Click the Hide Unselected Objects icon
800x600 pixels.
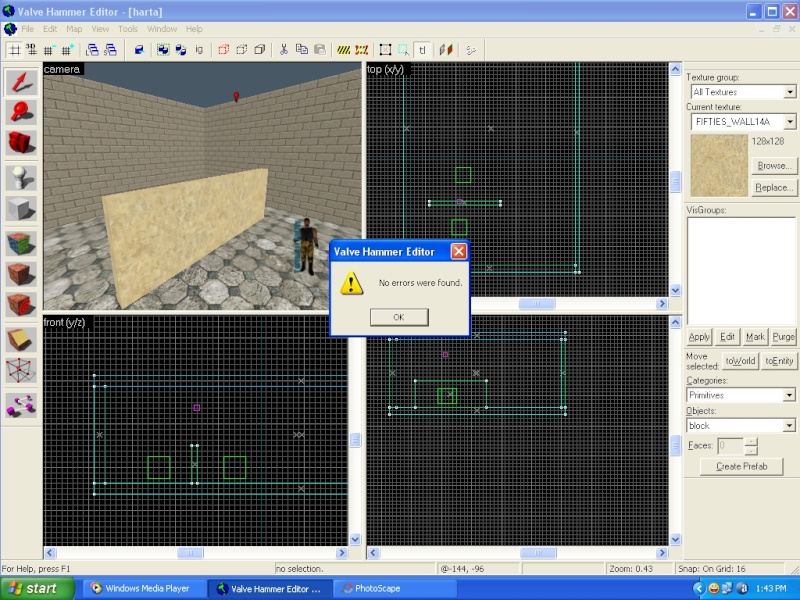[x=242, y=50]
